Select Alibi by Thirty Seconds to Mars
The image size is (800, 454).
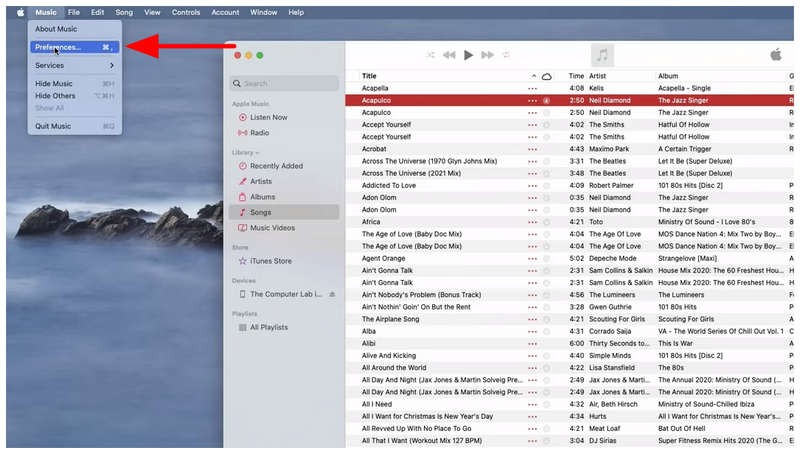click(x=569, y=344)
